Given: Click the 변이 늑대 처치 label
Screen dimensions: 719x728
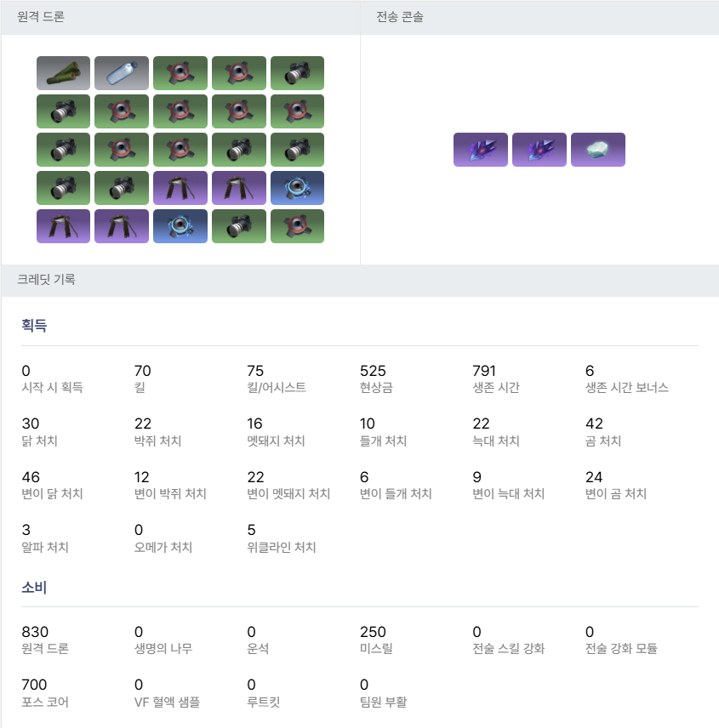Looking at the screenshot, I should pos(508,493).
